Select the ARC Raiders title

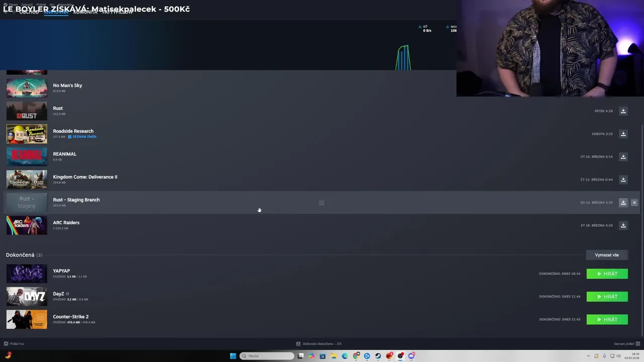point(66,223)
